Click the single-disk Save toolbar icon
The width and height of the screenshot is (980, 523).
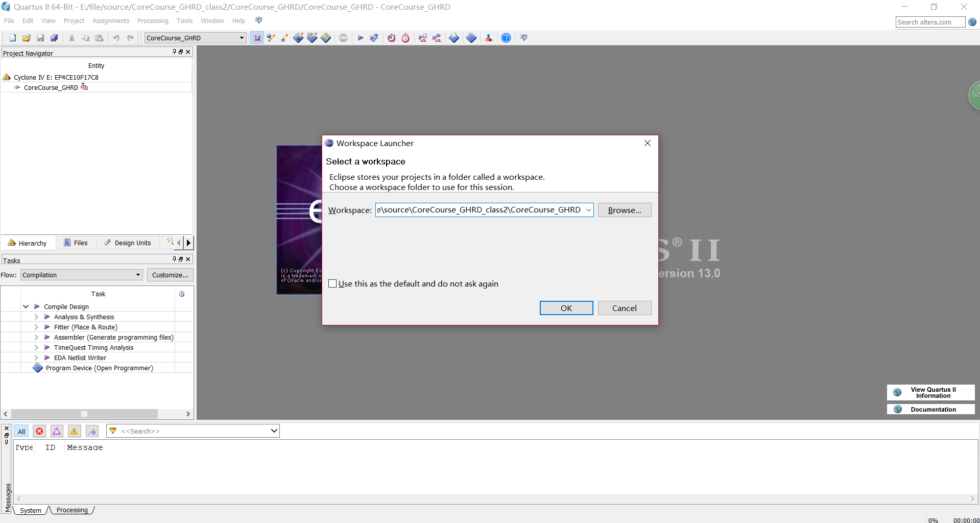pyautogui.click(x=40, y=38)
